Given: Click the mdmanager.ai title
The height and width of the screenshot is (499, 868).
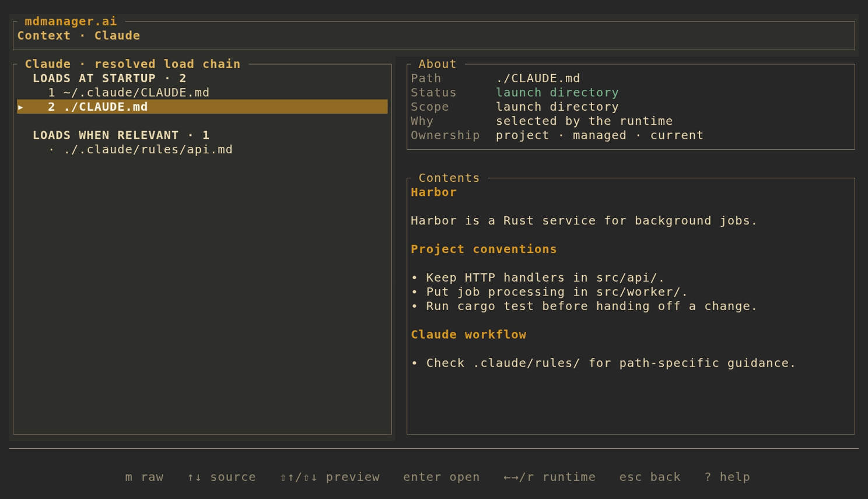Looking at the screenshot, I should coord(71,22).
